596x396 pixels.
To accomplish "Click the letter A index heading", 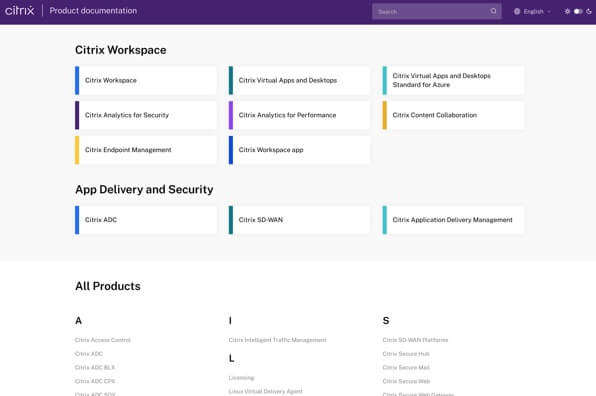I will coord(78,321).
